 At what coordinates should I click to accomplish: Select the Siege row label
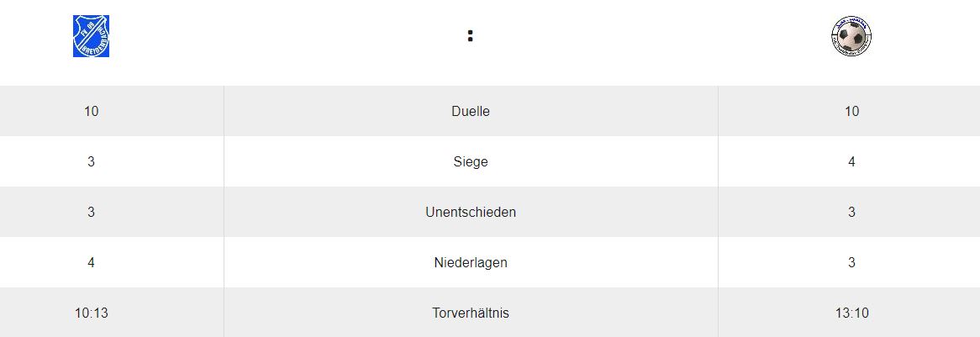[x=471, y=161]
